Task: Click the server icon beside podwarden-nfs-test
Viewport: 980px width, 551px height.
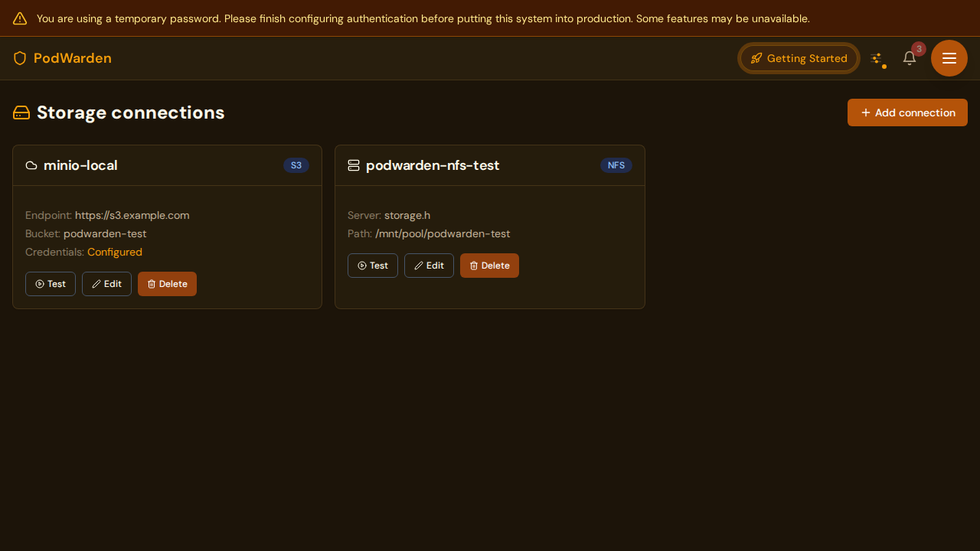Action: pos(354,165)
